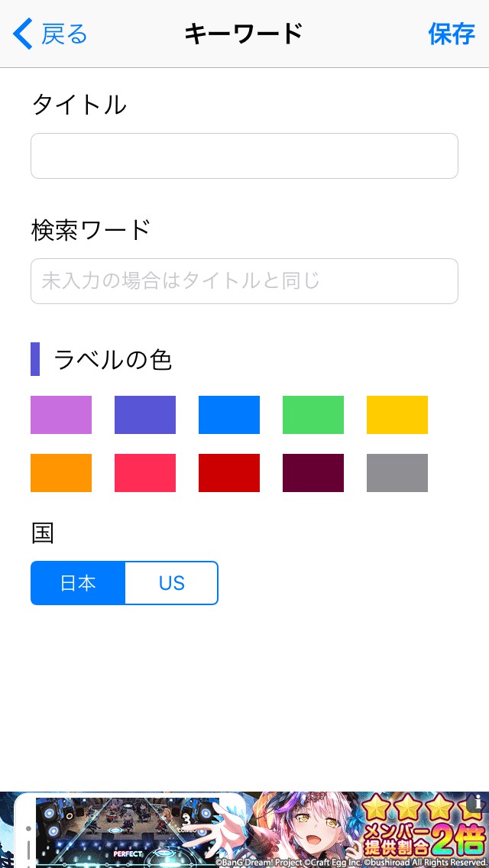Pick the light purple label color

pyautogui.click(x=61, y=415)
